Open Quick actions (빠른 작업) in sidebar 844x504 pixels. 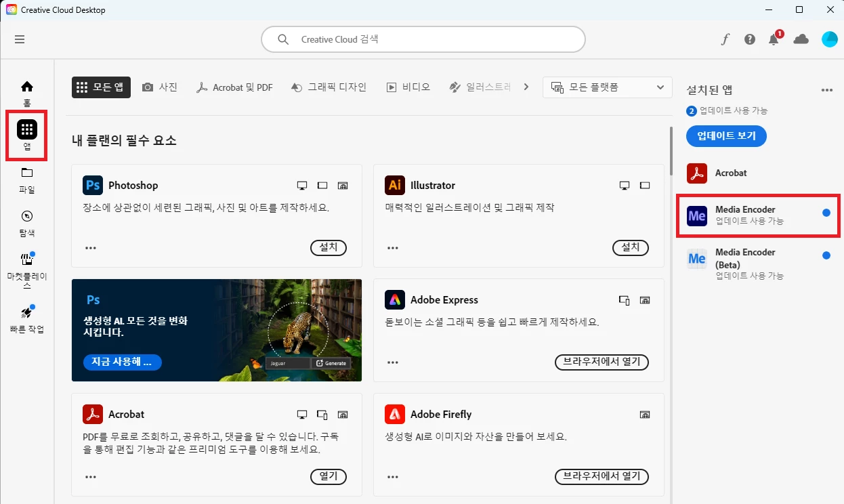(x=27, y=320)
